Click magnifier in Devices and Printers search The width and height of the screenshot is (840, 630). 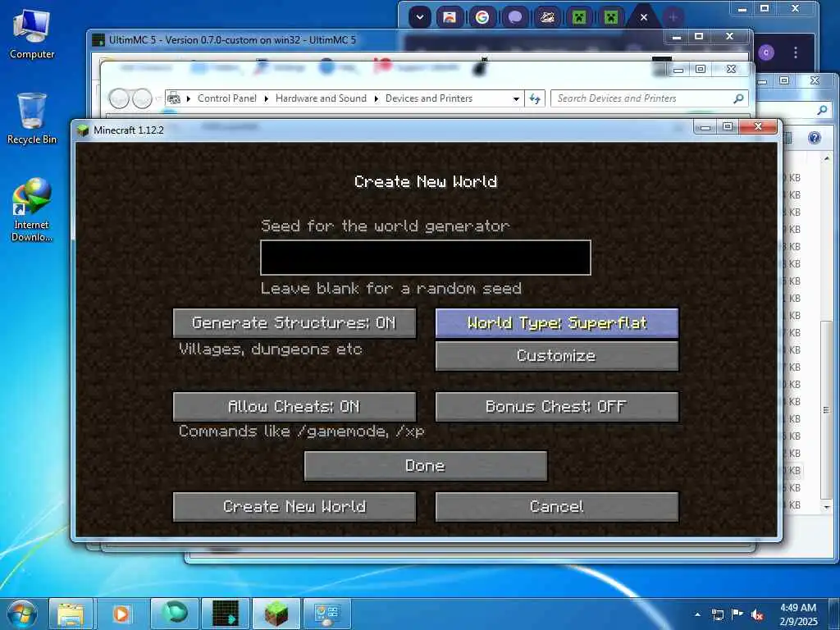738,98
